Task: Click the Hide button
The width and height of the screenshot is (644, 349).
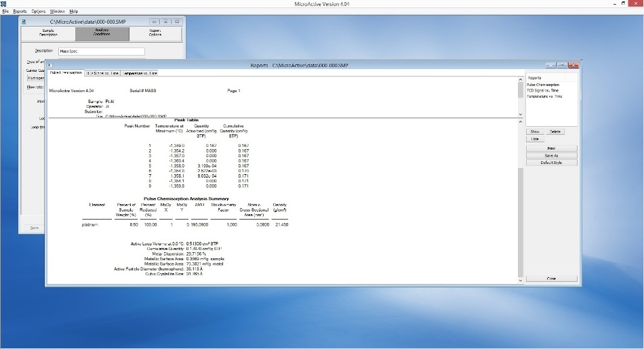Action: [x=535, y=139]
